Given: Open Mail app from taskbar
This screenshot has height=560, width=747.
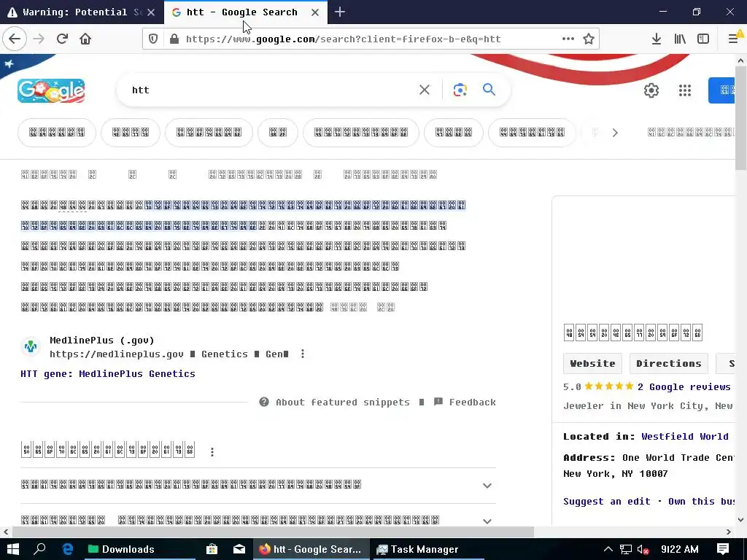Looking at the screenshot, I should [239, 549].
